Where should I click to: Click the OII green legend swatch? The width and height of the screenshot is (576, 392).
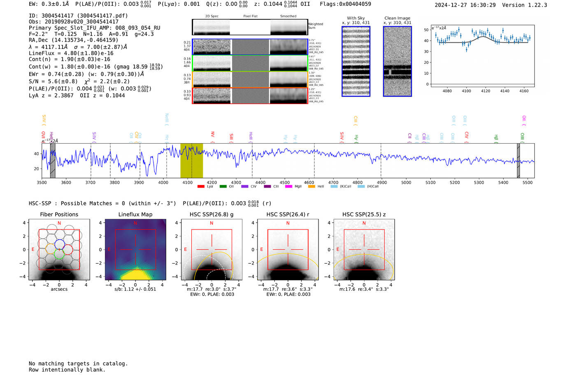pyautogui.click(x=223, y=186)
